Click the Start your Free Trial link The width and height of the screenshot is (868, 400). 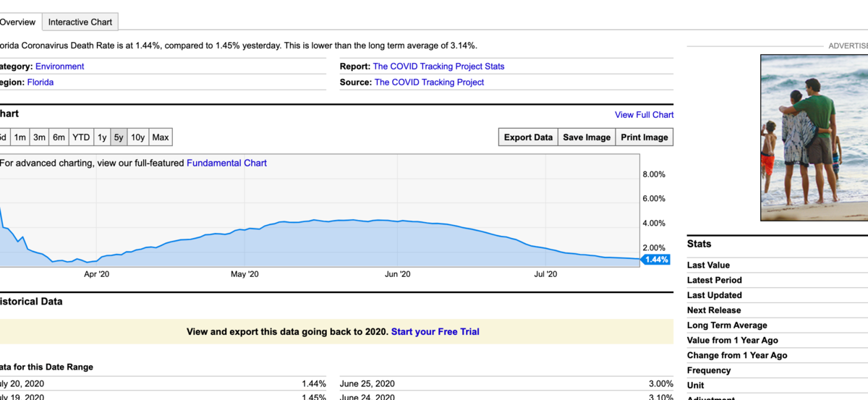(x=435, y=331)
